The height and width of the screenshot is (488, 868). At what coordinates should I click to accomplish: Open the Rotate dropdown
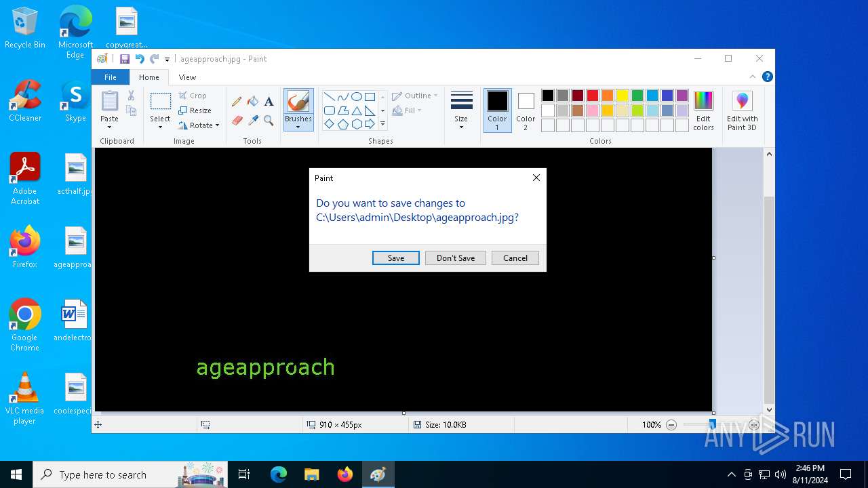point(199,125)
